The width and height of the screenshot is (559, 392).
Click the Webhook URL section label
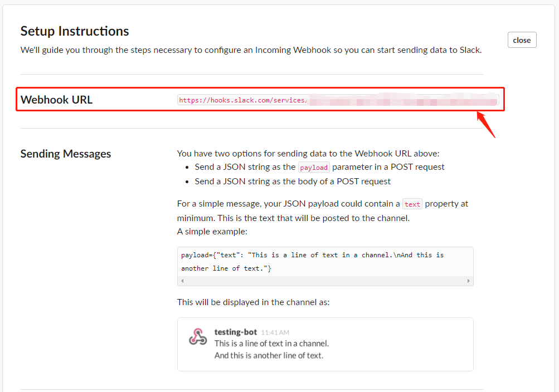coord(56,100)
